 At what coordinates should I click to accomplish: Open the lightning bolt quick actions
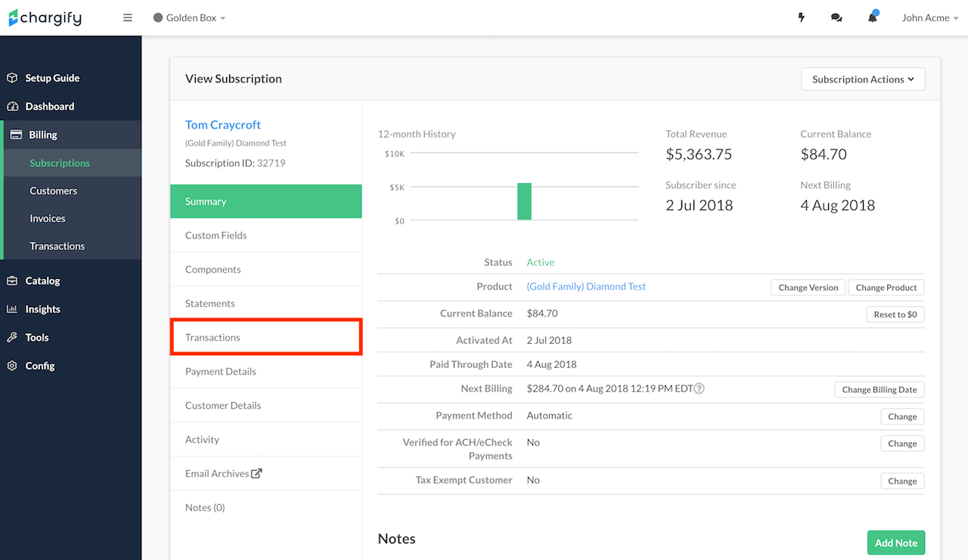coord(802,17)
